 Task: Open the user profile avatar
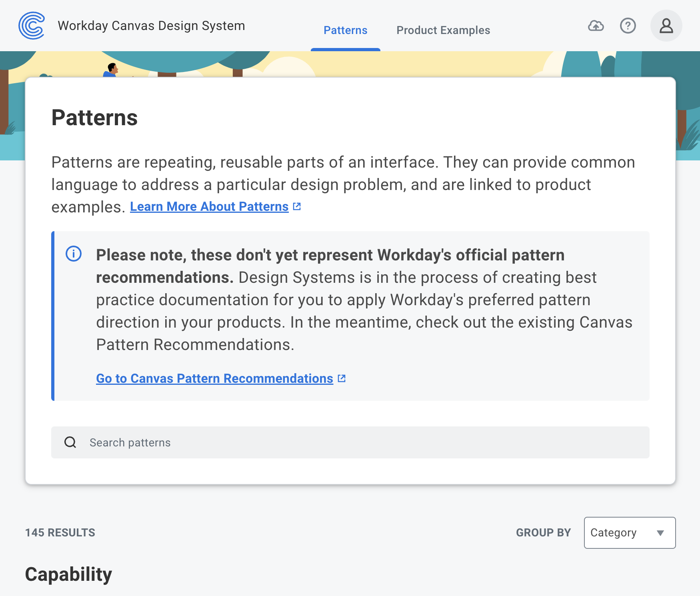pos(666,26)
